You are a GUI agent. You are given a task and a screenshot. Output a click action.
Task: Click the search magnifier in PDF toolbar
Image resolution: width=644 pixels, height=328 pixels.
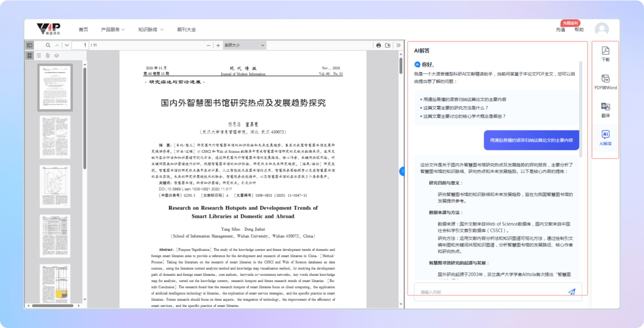pos(48,45)
